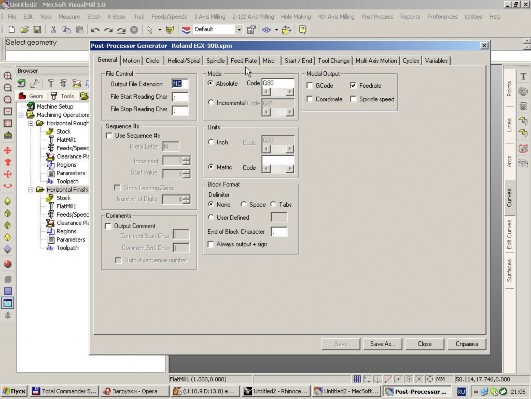Click the New file toolbar icon

12,30
